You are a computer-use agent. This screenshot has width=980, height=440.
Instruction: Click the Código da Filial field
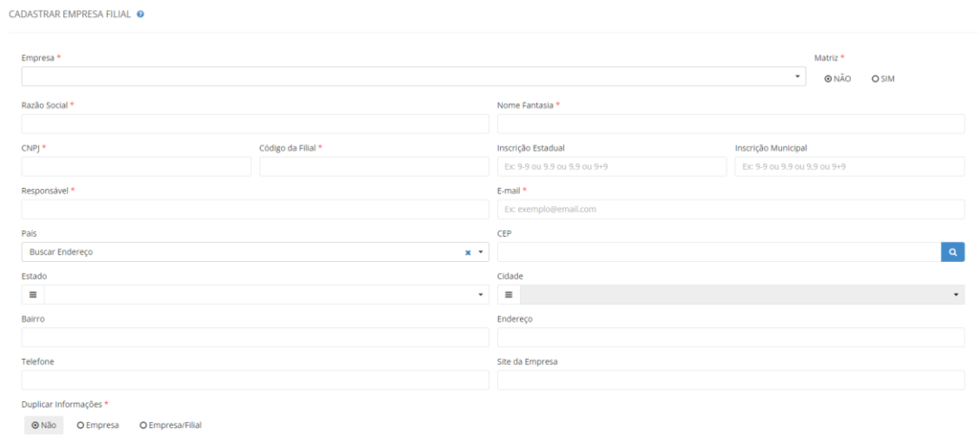point(373,167)
